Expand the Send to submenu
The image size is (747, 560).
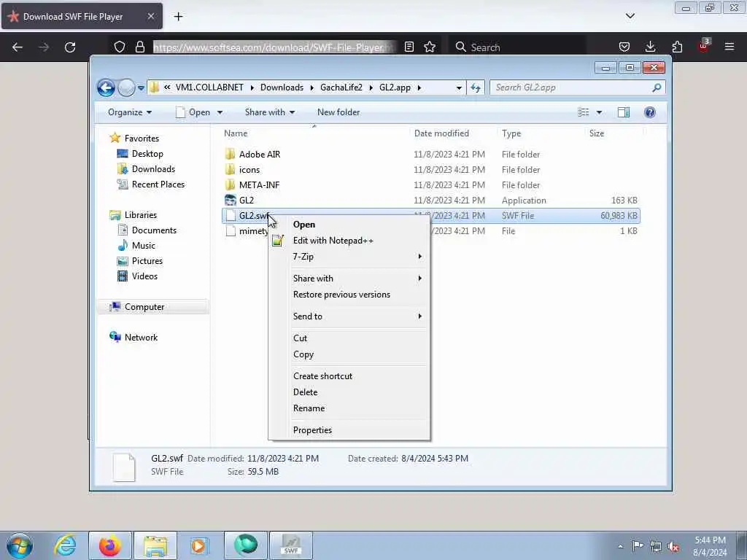click(349, 316)
